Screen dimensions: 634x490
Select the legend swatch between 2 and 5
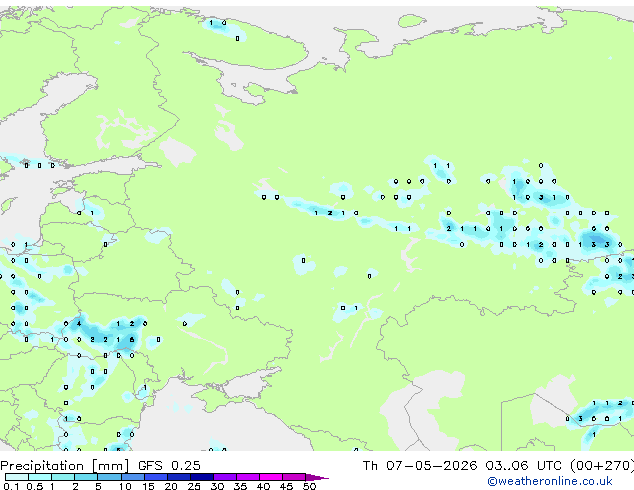pyautogui.click(x=86, y=477)
